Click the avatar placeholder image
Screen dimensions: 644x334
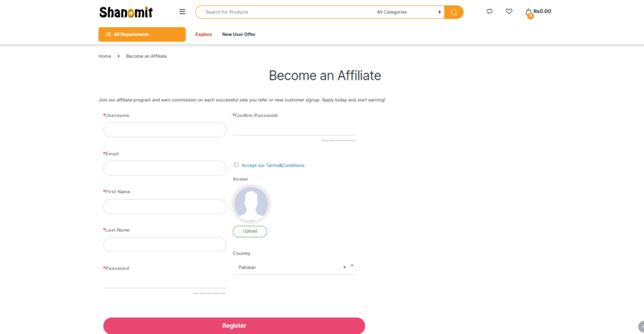(251, 204)
